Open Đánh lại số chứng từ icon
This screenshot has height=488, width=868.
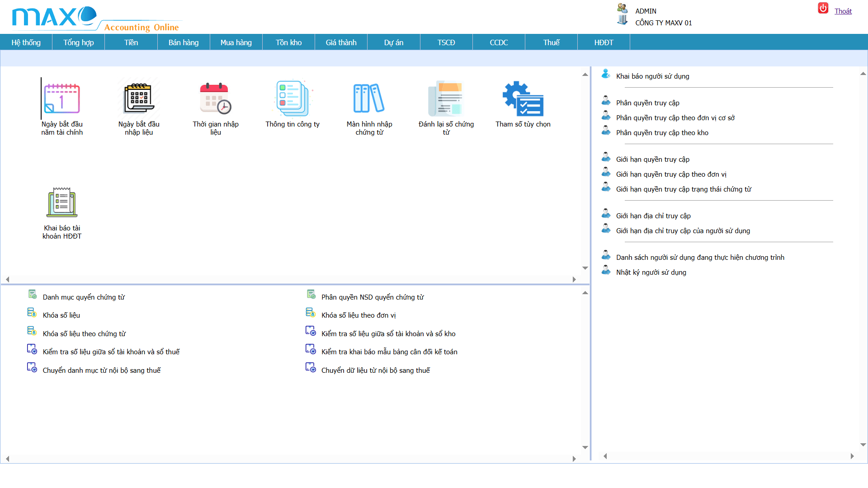[446, 99]
